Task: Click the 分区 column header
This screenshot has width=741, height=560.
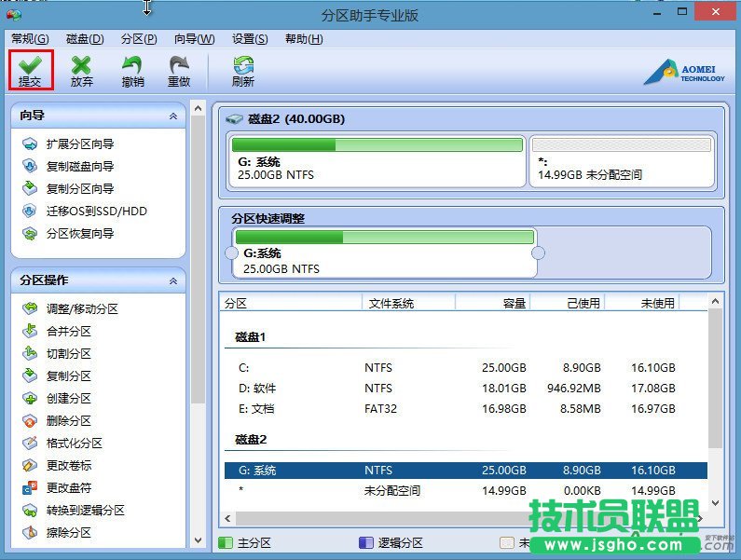Action: click(291, 303)
